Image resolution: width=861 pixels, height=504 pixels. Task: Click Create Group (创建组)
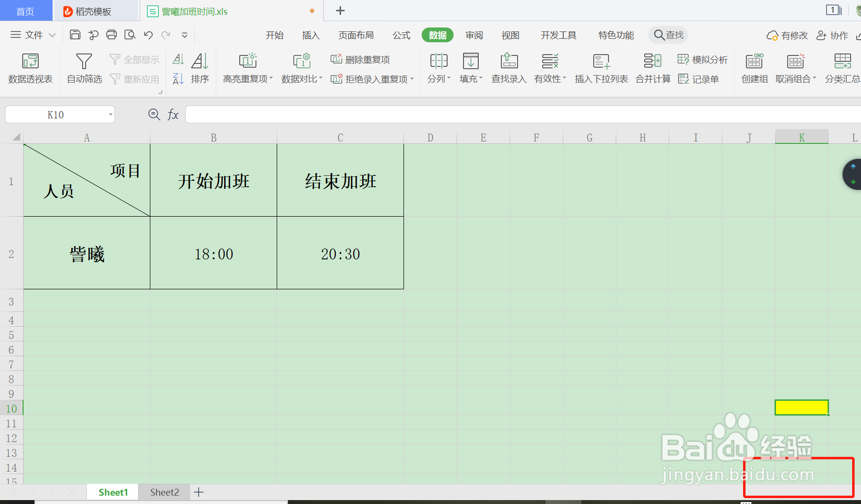tap(754, 68)
